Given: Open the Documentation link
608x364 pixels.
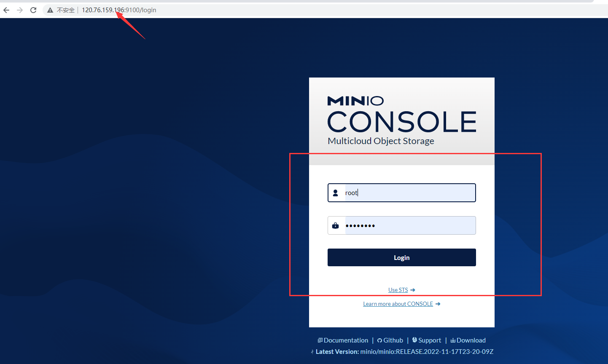Looking at the screenshot, I should 343,340.
